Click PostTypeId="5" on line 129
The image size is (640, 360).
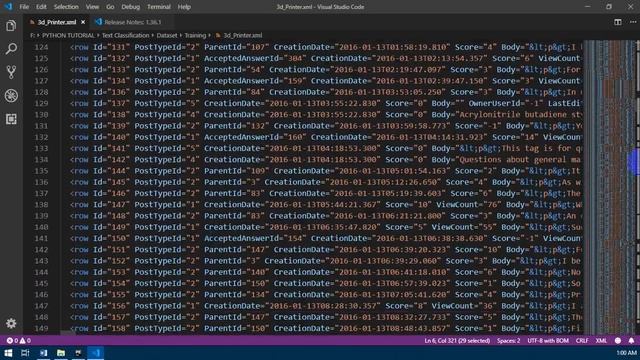tap(167, 103)
